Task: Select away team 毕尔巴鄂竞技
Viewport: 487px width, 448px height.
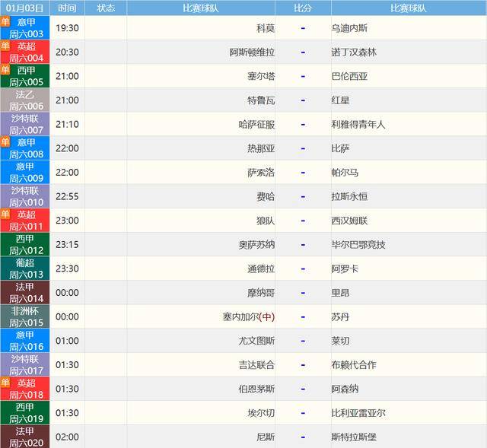Action: pos(358,245)
